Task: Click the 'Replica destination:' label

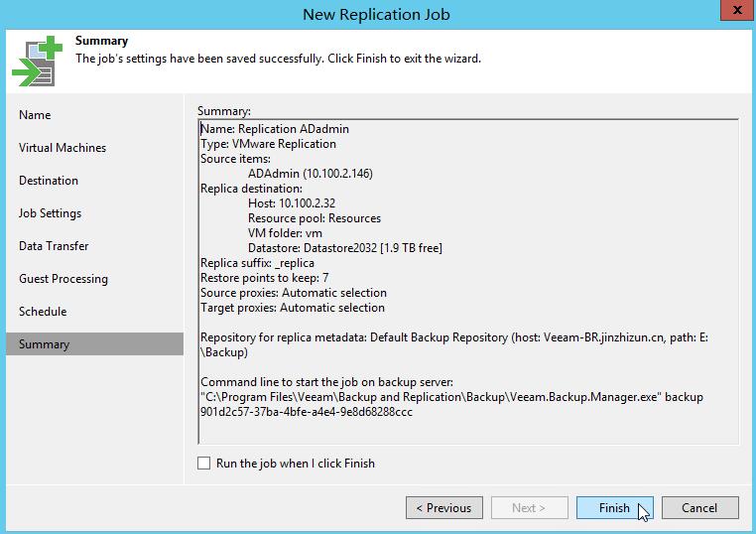Action: (251, 189)
